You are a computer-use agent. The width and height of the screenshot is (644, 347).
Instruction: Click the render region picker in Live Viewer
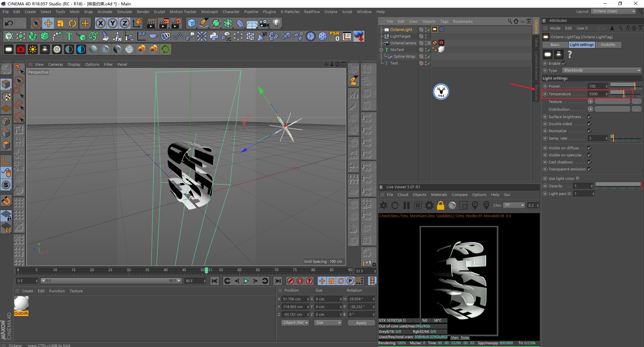[x=464, y=205]
